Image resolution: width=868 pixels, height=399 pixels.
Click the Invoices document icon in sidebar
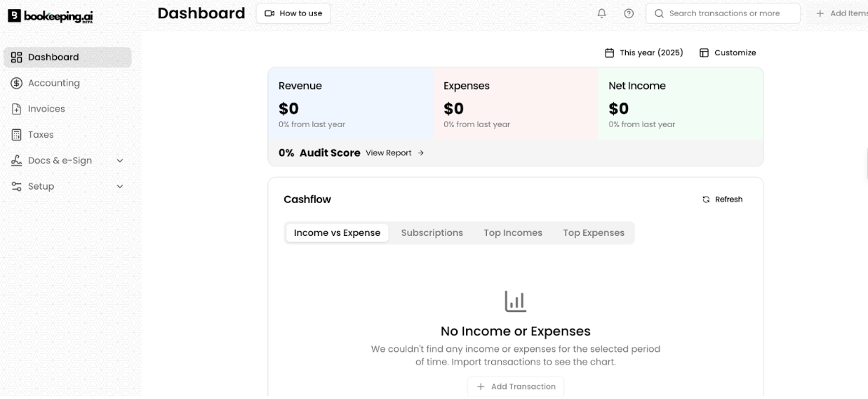click(17, 109)
